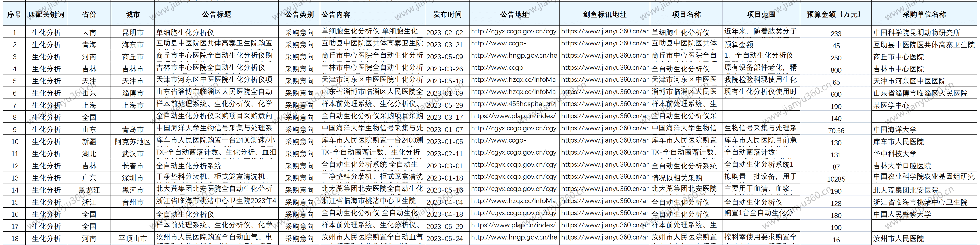
Task: Click the date 2023-04-04
Action: pos(445,202)
